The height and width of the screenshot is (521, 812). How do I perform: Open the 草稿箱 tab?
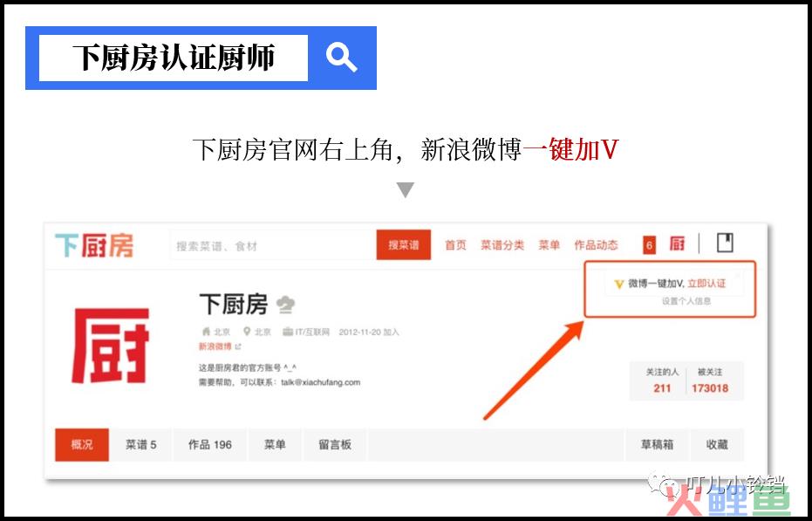pos(657,445)
